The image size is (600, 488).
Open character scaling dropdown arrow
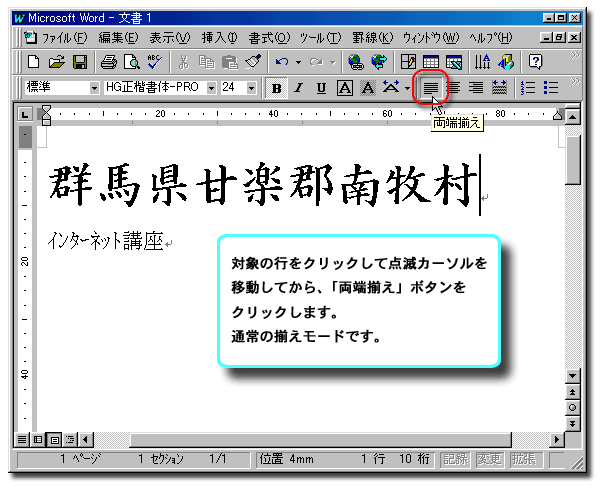coord(407,88)
